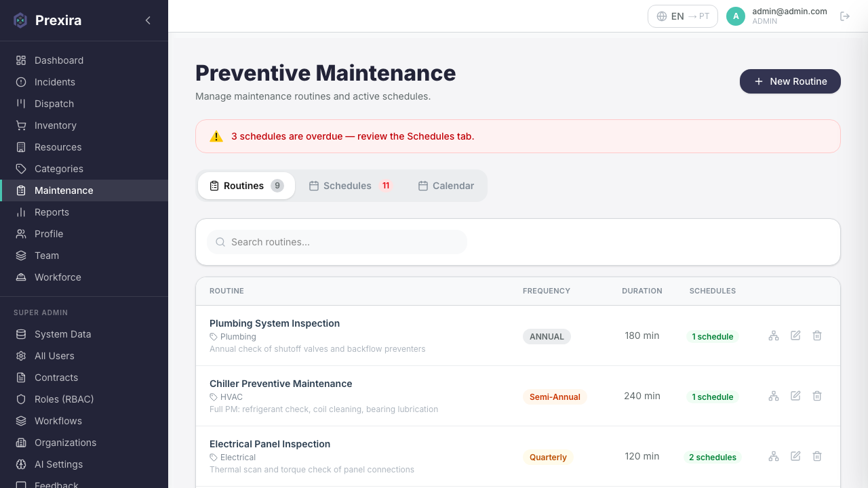Click the Workflows layers icon
Viewport: 868px width, 488px height.
21,421
